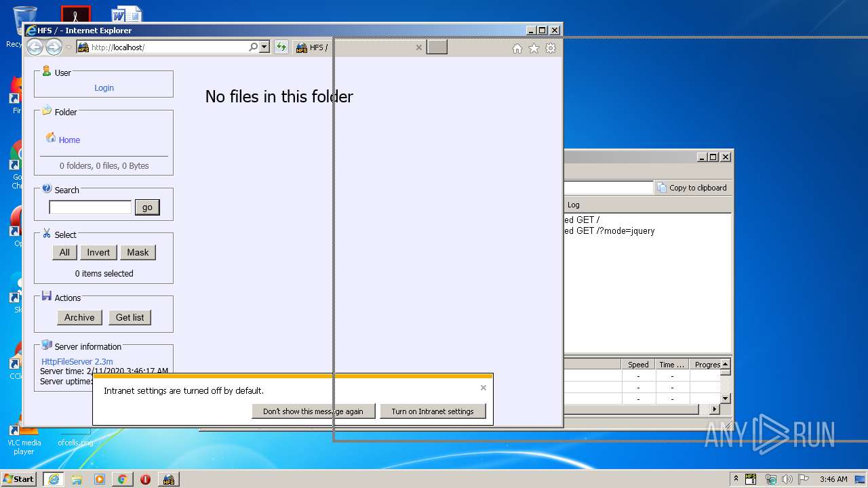The width and height of the screenshot is (868, 488).
Task: Click the Show desktop button
Action: [861, 479]
